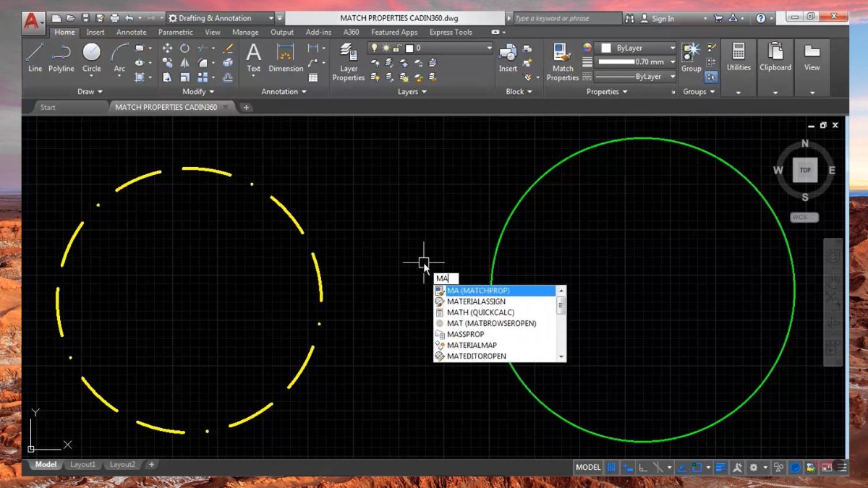Select the Text annotation tool
Viewport: 868px width, 488px height.
(x=254, y=57)
